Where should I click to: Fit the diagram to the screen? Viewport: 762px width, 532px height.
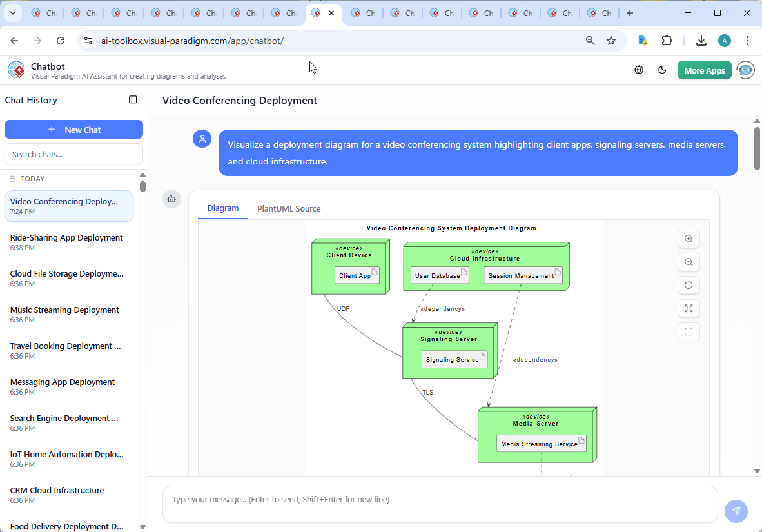pos(689,308)
